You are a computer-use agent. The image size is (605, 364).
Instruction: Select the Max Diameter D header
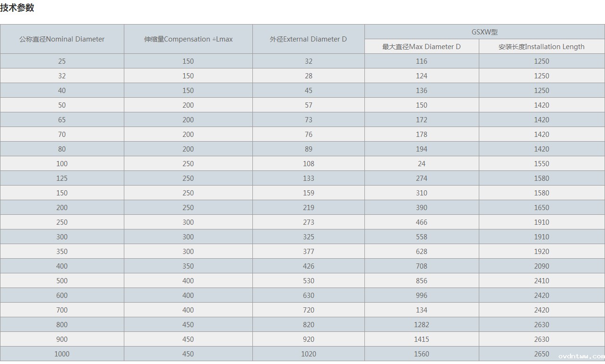(x=422, y=47)
